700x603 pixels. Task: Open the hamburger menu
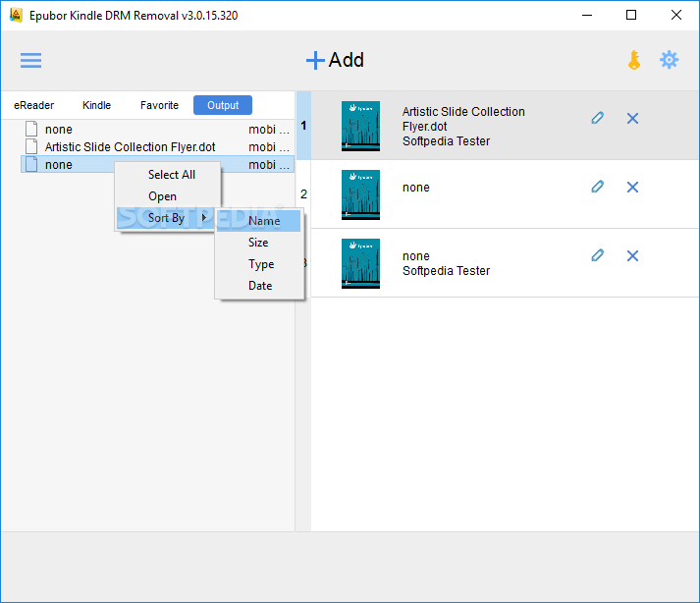coord(30,60)
